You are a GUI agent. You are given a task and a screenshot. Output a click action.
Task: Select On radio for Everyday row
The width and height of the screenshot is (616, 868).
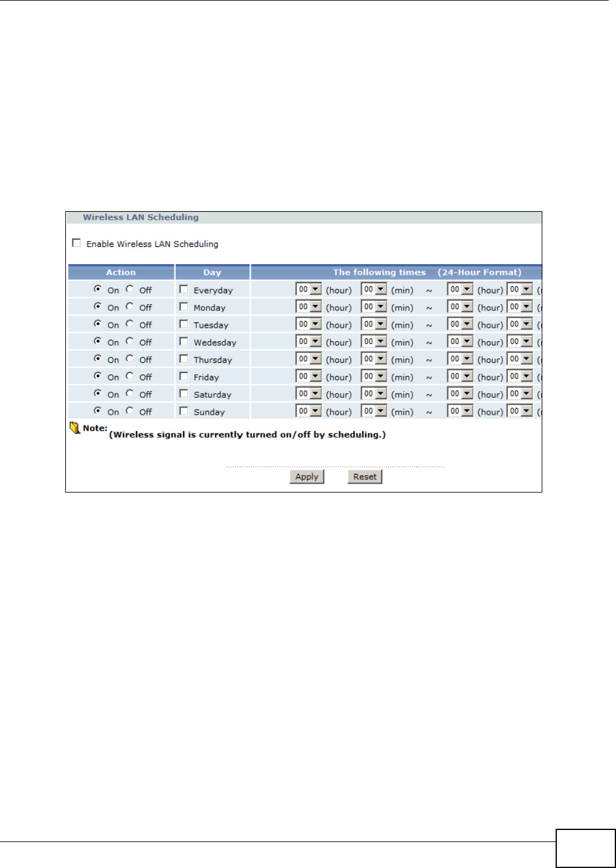pyautogui.click(x=97, y=289)
